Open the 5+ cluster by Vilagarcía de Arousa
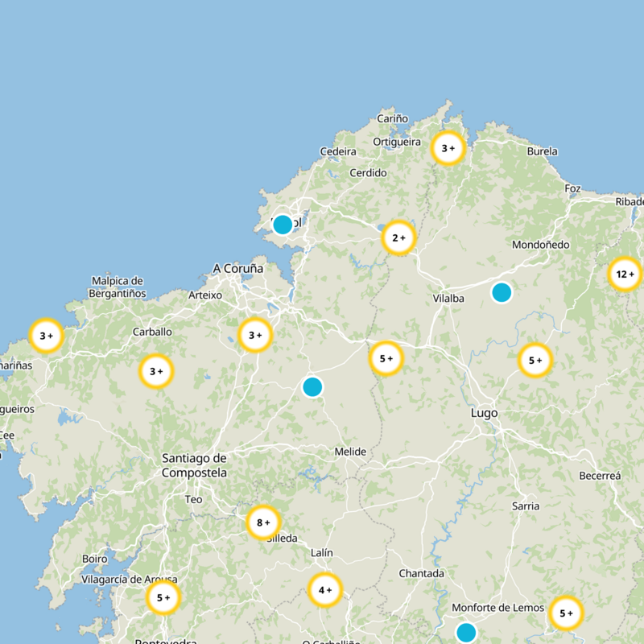644x644 pixels. pyautogui.click(x=163, y=597)
